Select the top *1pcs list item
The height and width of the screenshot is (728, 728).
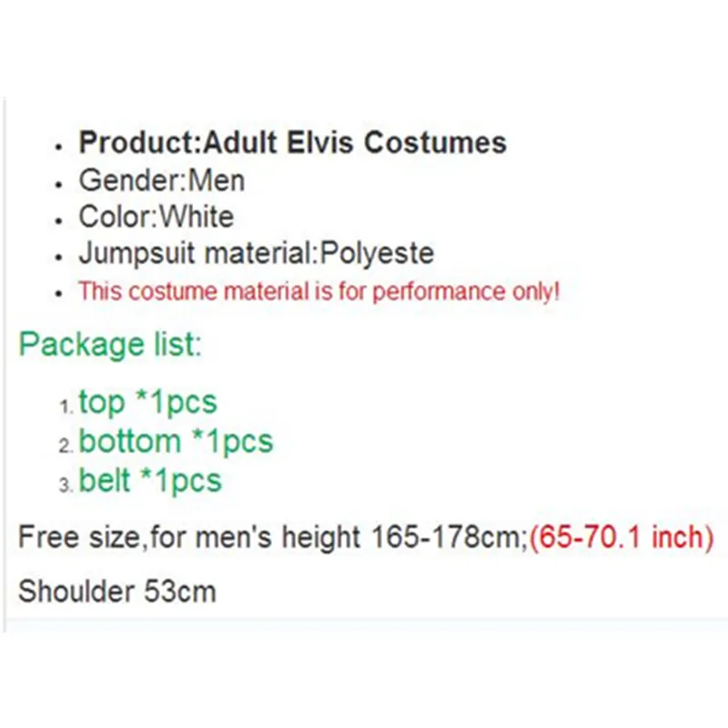[147, 401]
